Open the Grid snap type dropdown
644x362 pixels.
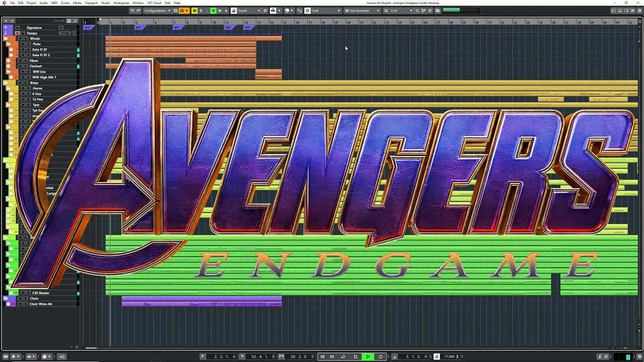pyautogui.click(x=326, y=11)
